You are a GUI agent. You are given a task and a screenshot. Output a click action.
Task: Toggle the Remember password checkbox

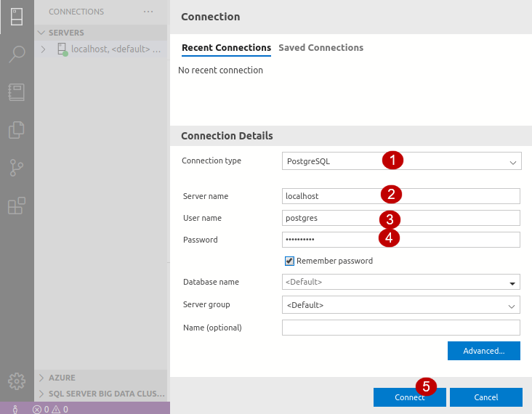(x=289, y=261)
